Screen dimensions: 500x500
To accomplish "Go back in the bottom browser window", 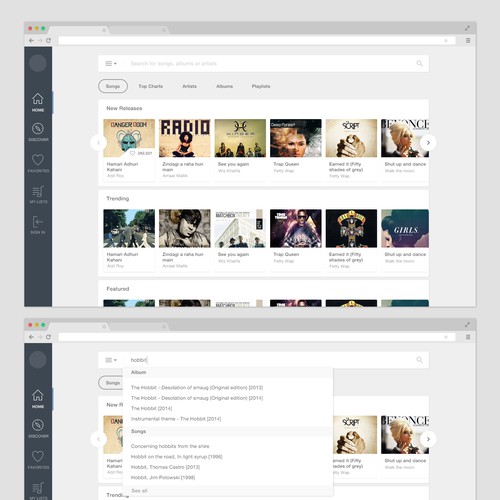I will (31, 337).
